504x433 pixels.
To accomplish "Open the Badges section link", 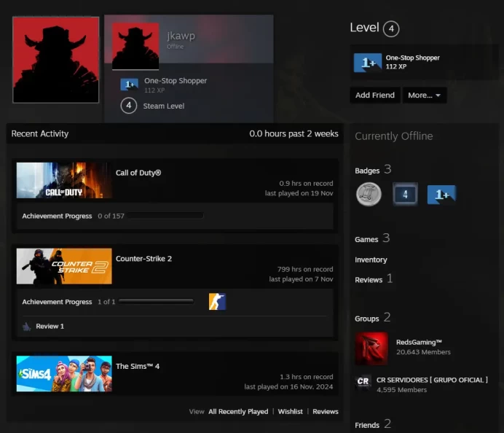I will [373, 170].
